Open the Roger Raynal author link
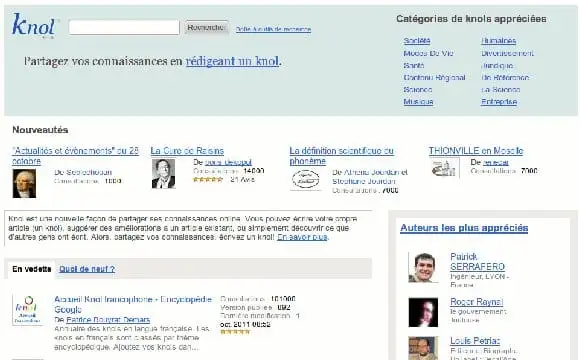Screen dimensions: 580x360 coord(476,302)
